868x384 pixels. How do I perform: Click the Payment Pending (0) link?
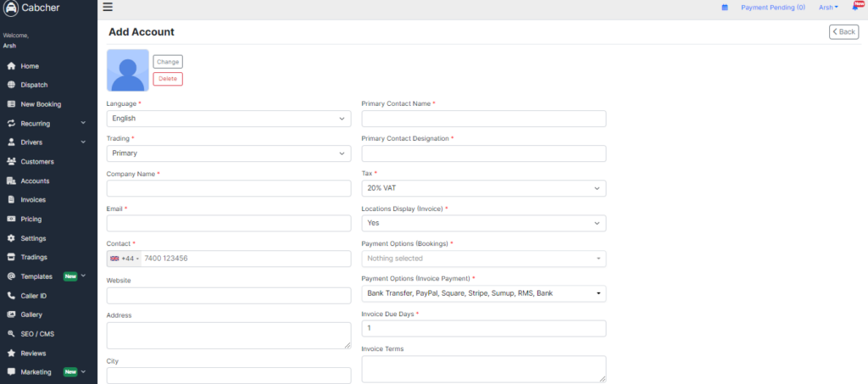pos(773,8)
